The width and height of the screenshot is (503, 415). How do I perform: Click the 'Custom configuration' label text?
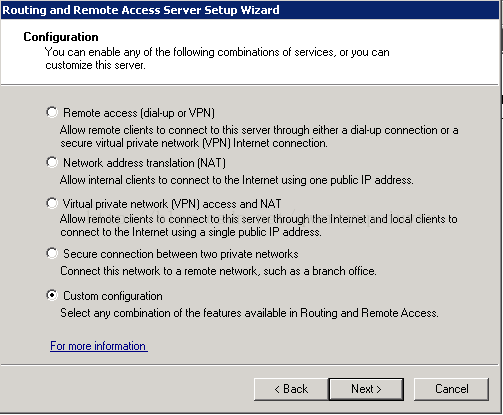113,296
